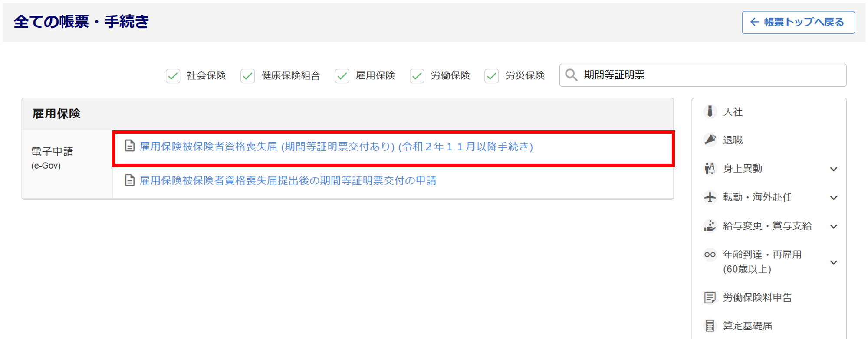868x339 pixels.
Task: Click the 算定基礎届 calculator icon
Action: (x=710, y=326)
